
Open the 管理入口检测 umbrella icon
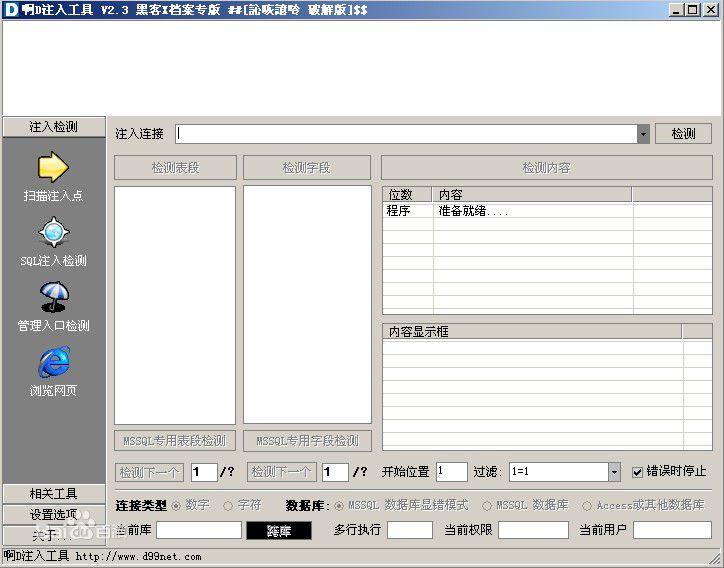54,297
